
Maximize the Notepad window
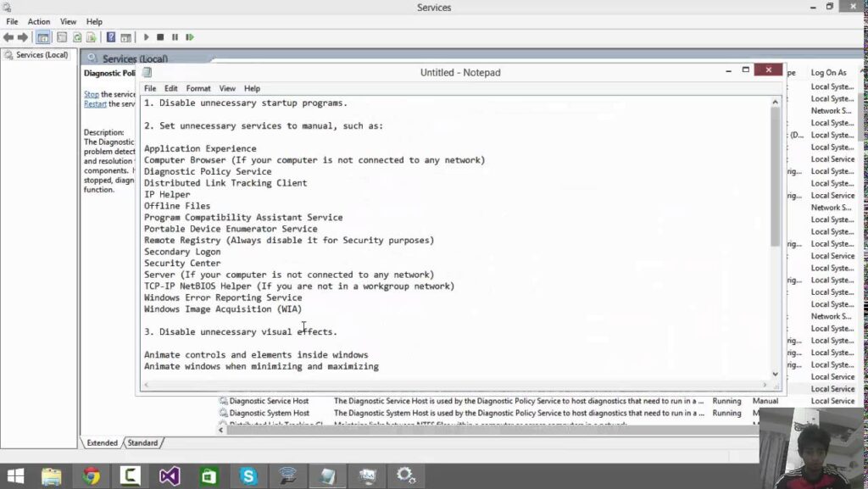click(746, 70)
